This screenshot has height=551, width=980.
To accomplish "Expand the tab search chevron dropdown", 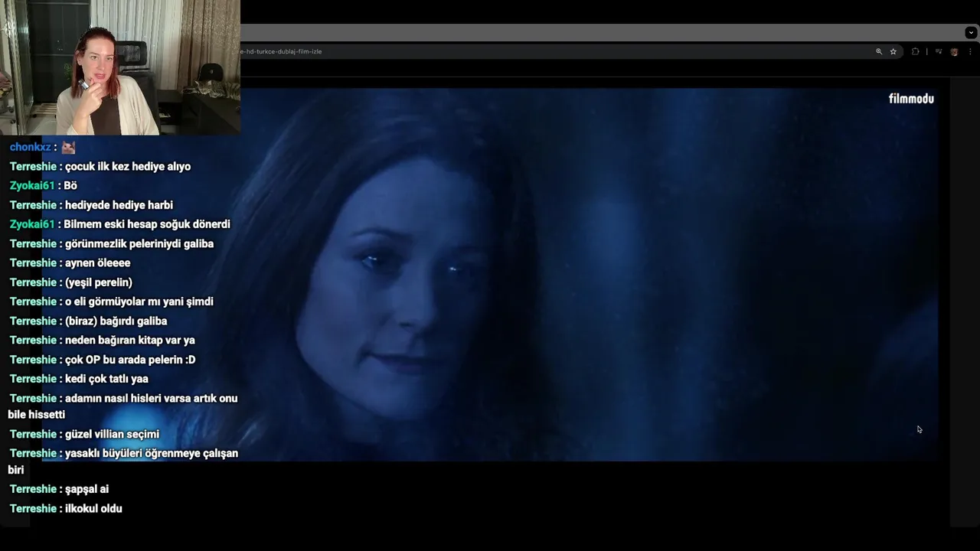I will pyautogui.click(x=971, y=33).
